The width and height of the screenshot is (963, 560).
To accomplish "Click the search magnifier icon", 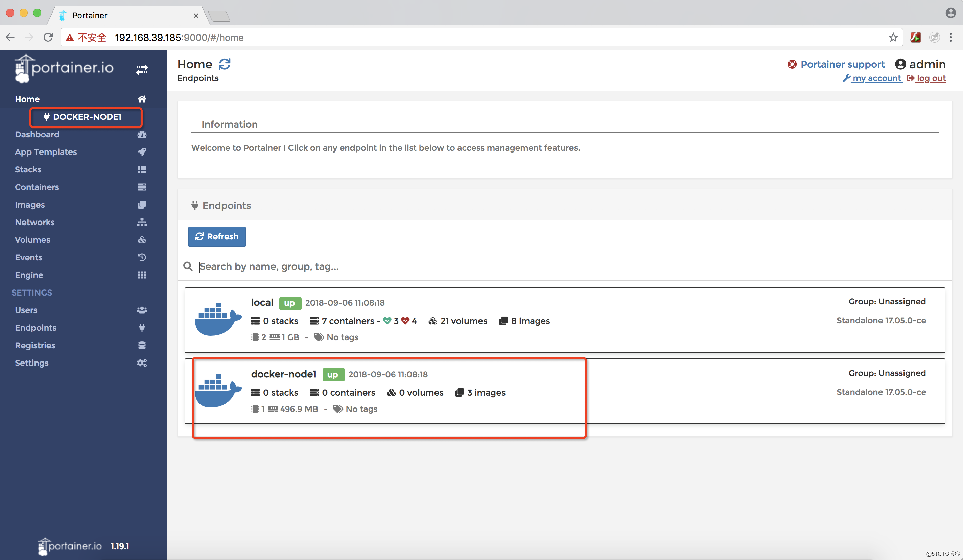I will coord(188,266).
